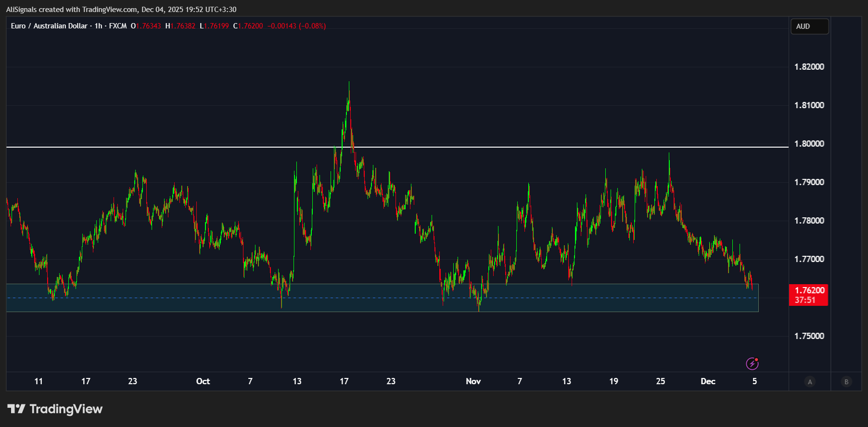Viewport: 868px width, 427px height.
Task: Click the 1.82000 price axis label
Action: pyautogui.click(x=809, y=67)
